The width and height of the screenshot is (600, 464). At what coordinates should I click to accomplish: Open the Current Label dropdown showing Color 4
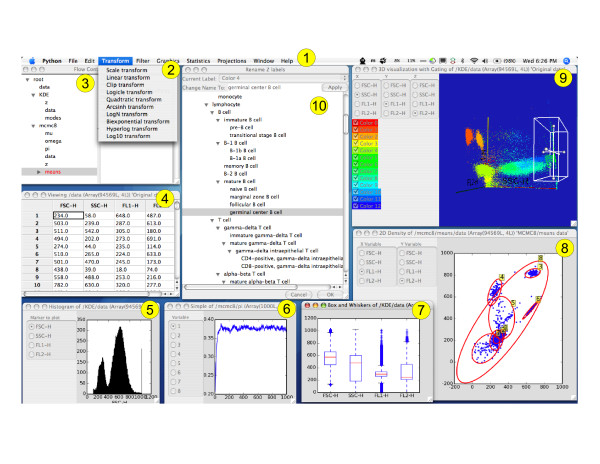click(283, 78)
